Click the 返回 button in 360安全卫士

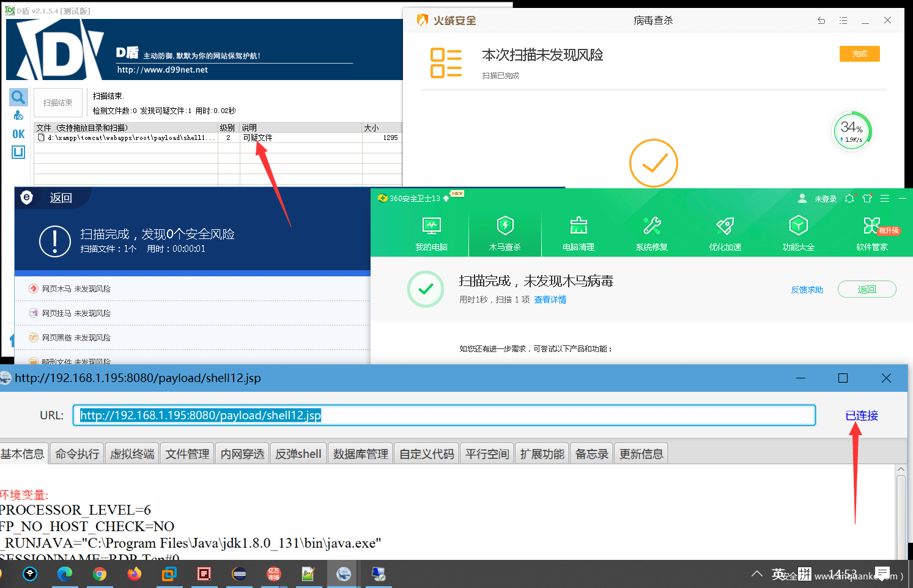pos(867,289)
